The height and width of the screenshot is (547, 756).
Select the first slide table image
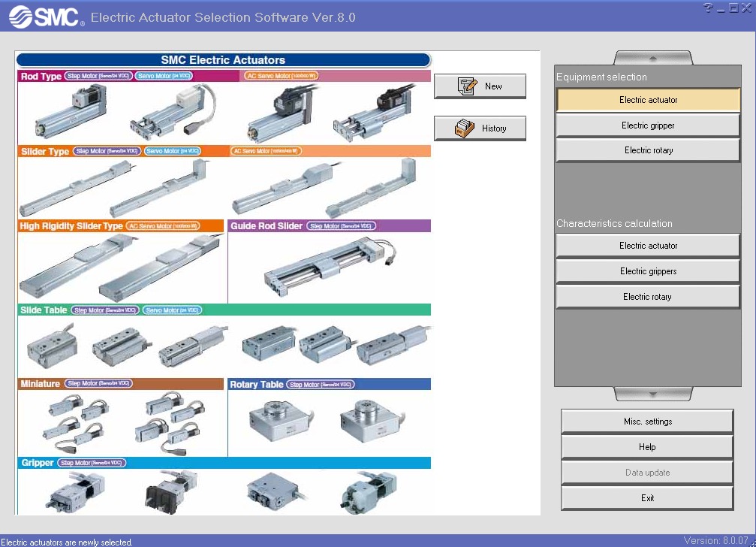point(52,346)
